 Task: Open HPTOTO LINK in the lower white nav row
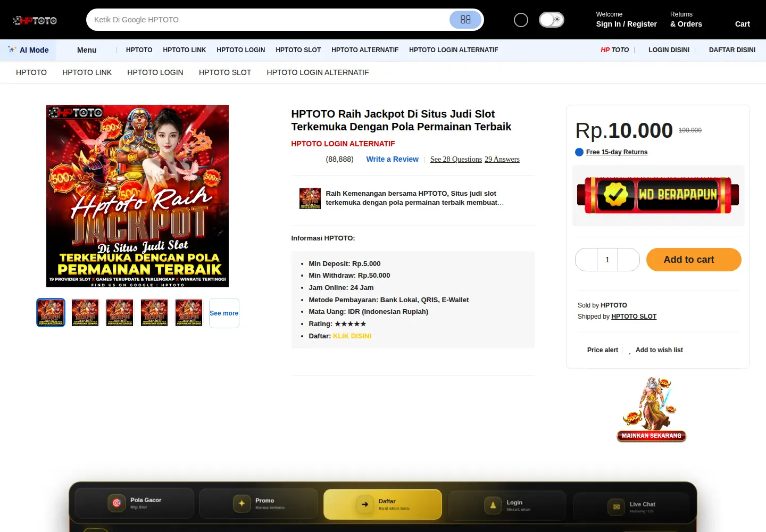[x=87, y=72]
